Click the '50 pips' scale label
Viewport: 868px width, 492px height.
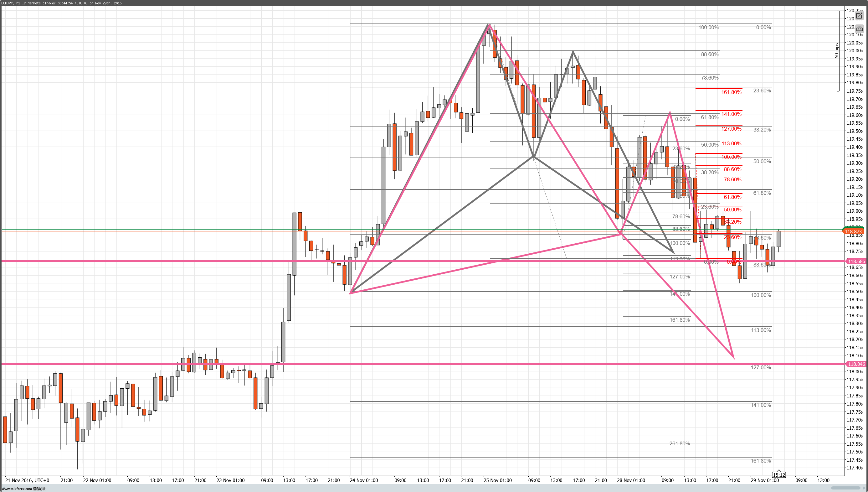coord(837,51)
